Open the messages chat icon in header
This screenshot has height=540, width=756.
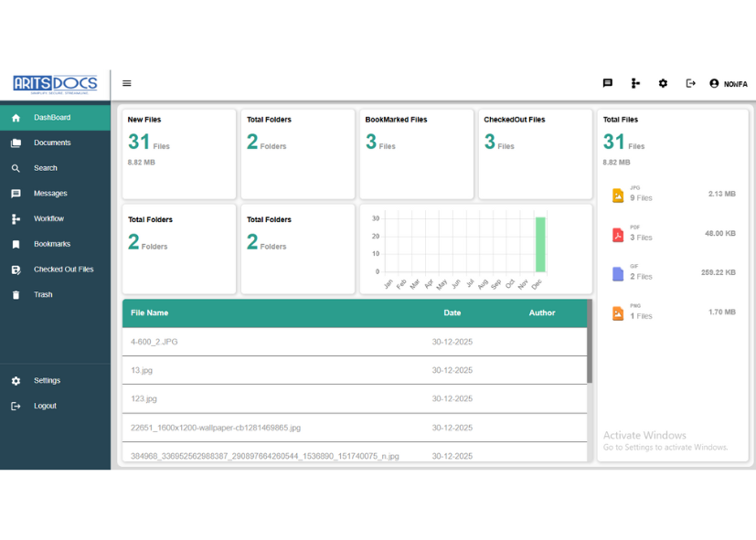coord(607,83)
